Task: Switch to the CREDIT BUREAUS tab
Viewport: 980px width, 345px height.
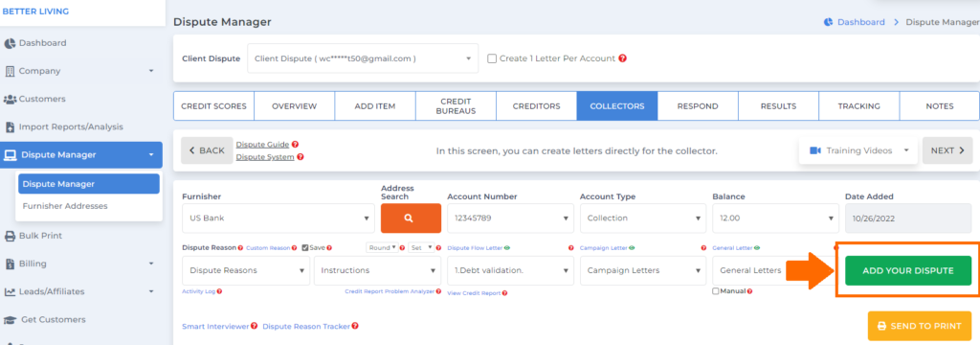Action: coord(456,106)
